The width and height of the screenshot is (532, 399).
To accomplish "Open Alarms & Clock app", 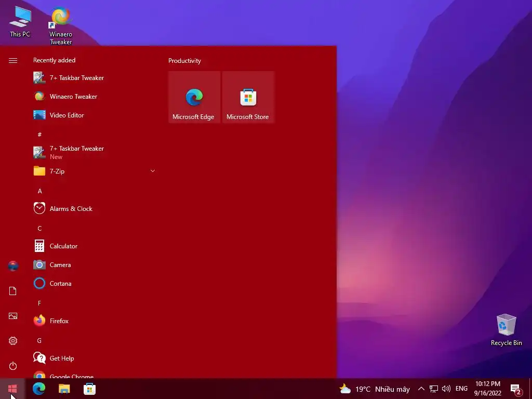I will click(x=94, y=208).
